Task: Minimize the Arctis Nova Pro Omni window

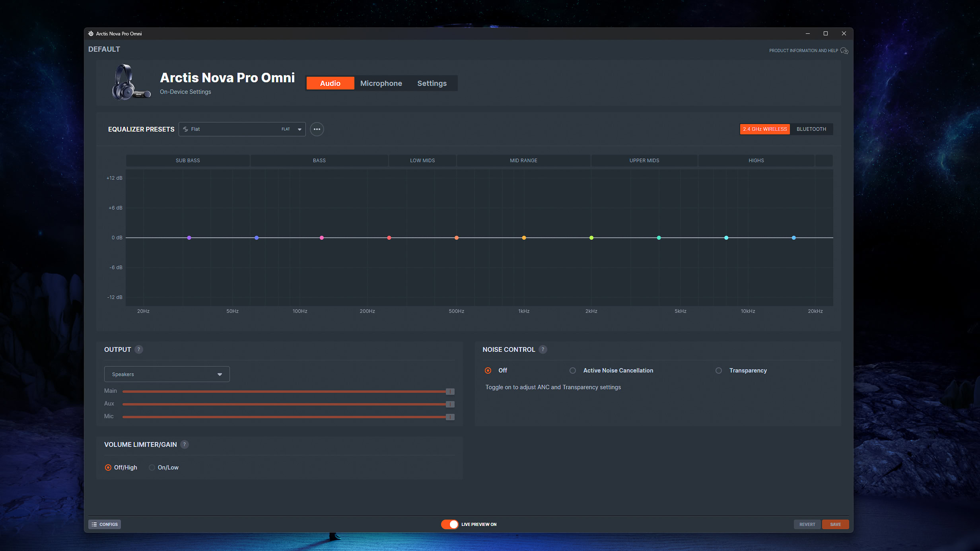Action: pyautogui.click(x=807, y=33)
